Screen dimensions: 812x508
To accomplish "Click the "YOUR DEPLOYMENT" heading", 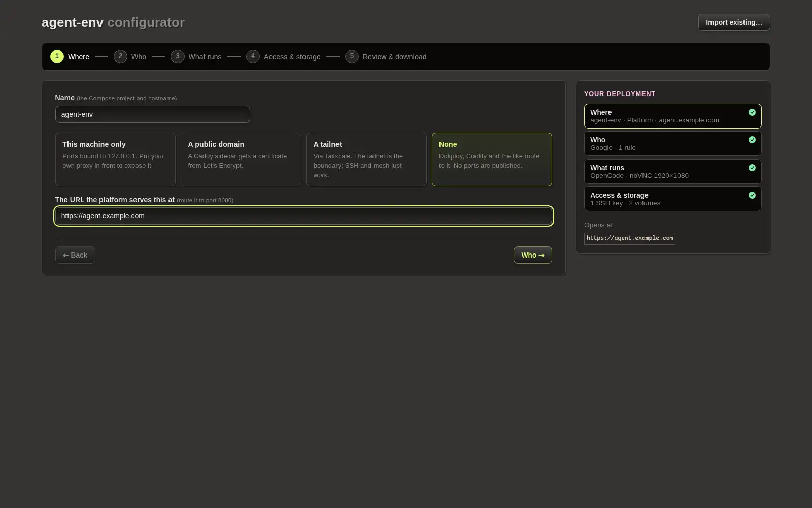I will pyautogui.click(x=620, y=94).
